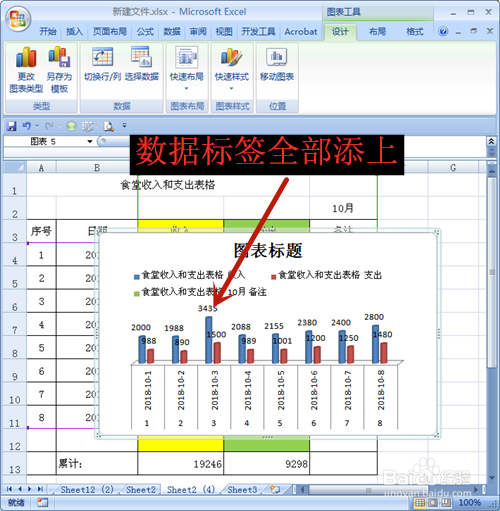Image resolution: width=500 pixels, height=511 pixels.
Task: Click cell with total 9298
Action: click(x=267, y=463)
